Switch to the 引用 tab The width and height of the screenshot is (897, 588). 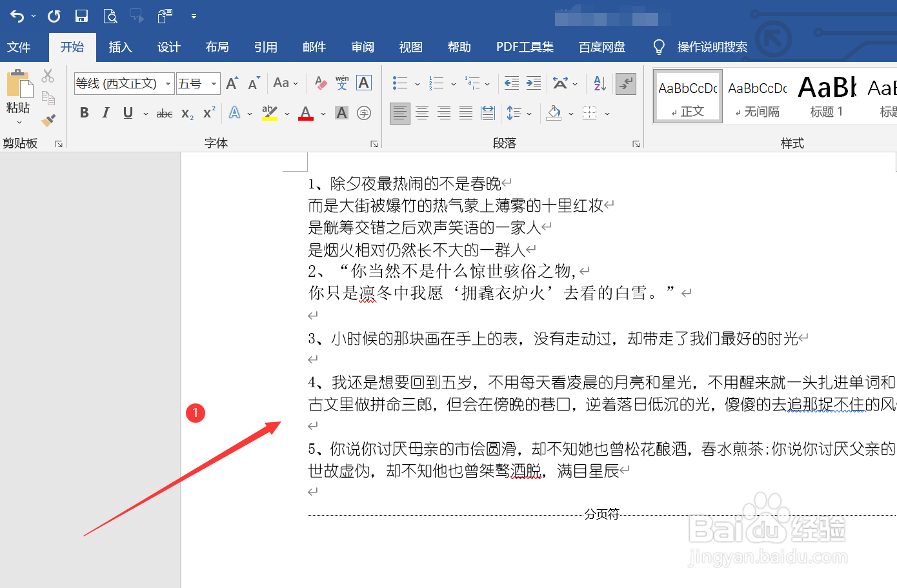click(x=265, y=47)
